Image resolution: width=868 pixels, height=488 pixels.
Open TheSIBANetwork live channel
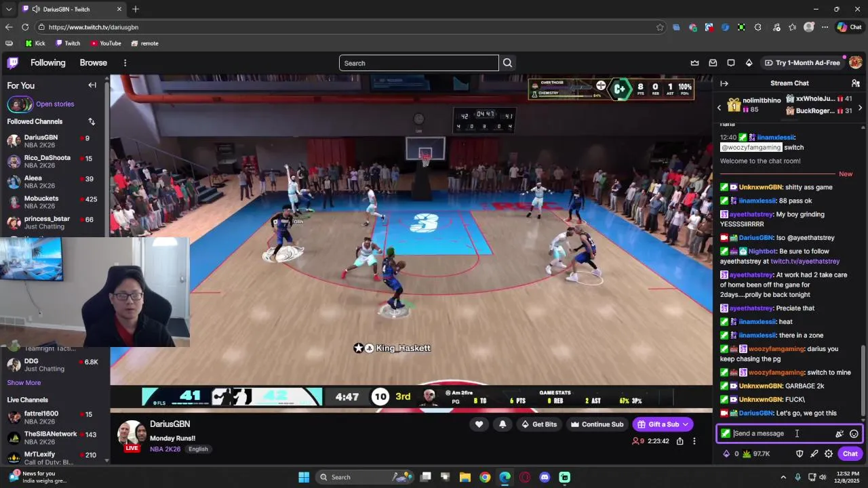coord(54,438)
